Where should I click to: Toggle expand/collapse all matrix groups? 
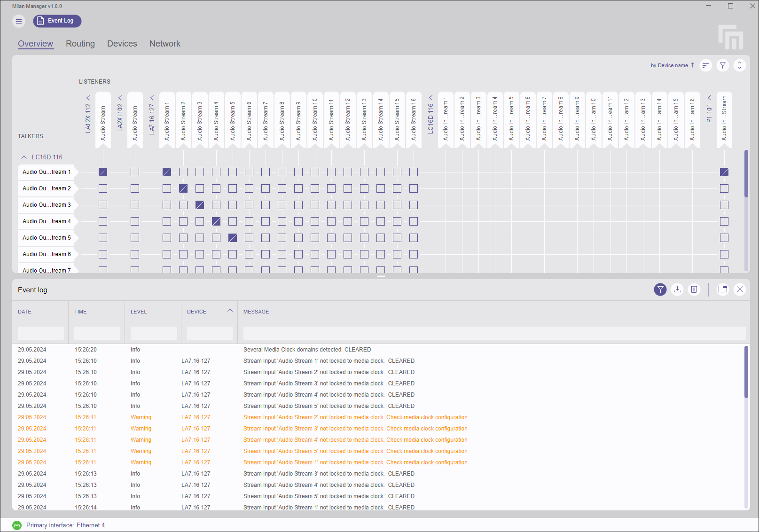click(739, 66)
